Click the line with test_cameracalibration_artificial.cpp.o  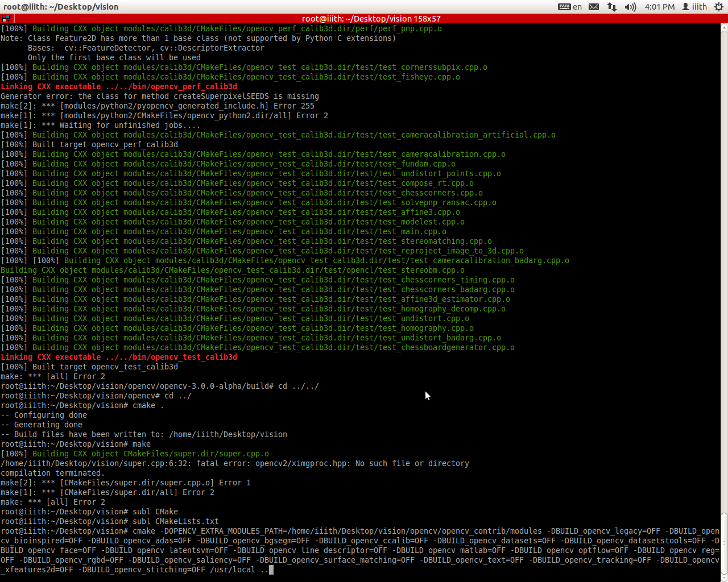[278, 135]
